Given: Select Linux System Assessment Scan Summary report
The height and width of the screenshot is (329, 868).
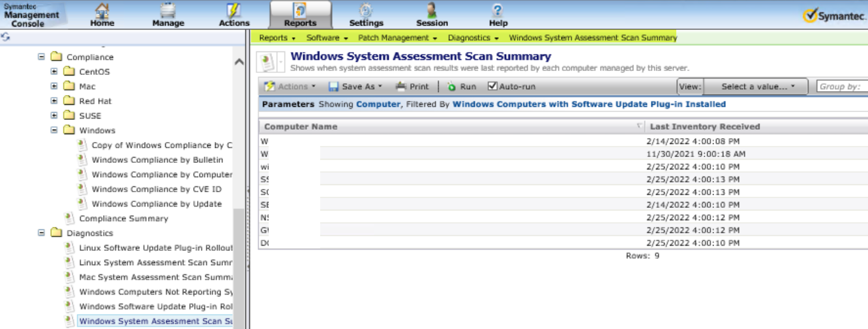Looking at the screenshot, I should pyautogui.click(x=156, y=263).
